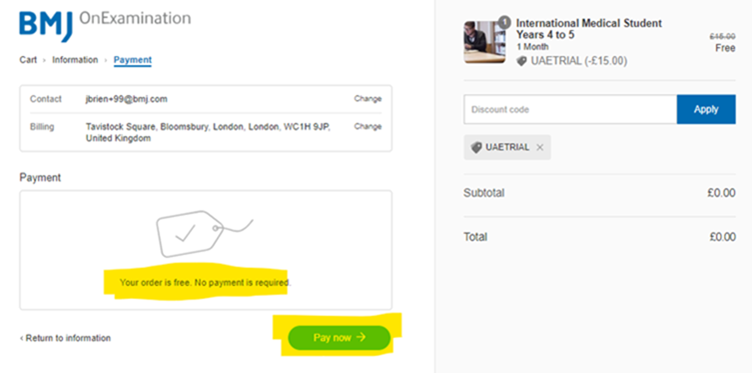The width and height of the screenshot is (752, 373).
Task: Click the arrow in Pay now button
Action: [361, 338]
